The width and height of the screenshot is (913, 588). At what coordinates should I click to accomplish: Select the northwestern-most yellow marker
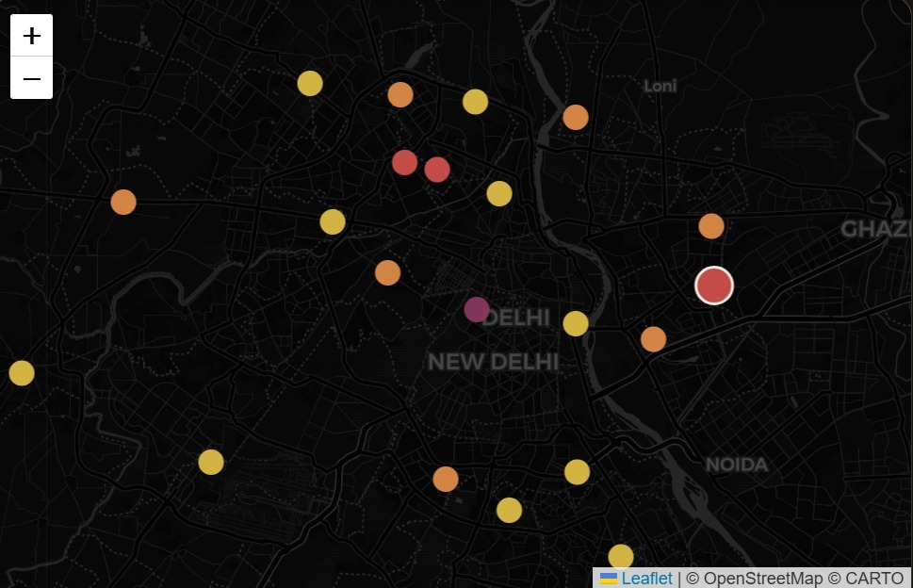click(310, 83)
